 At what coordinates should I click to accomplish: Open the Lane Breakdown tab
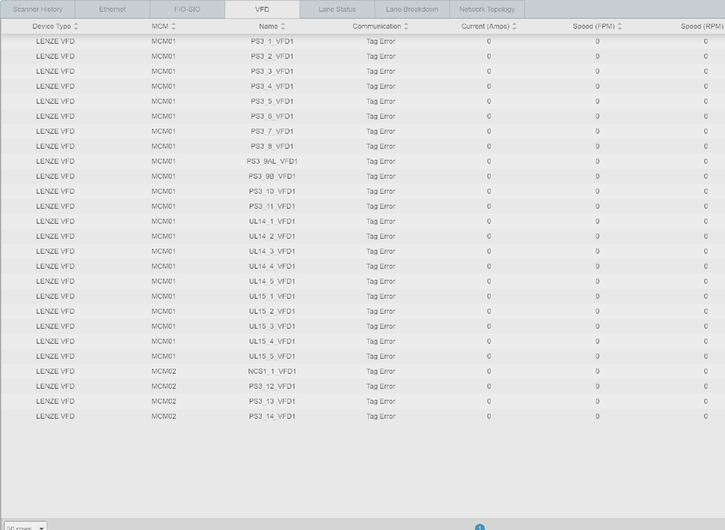pos(412,9)
